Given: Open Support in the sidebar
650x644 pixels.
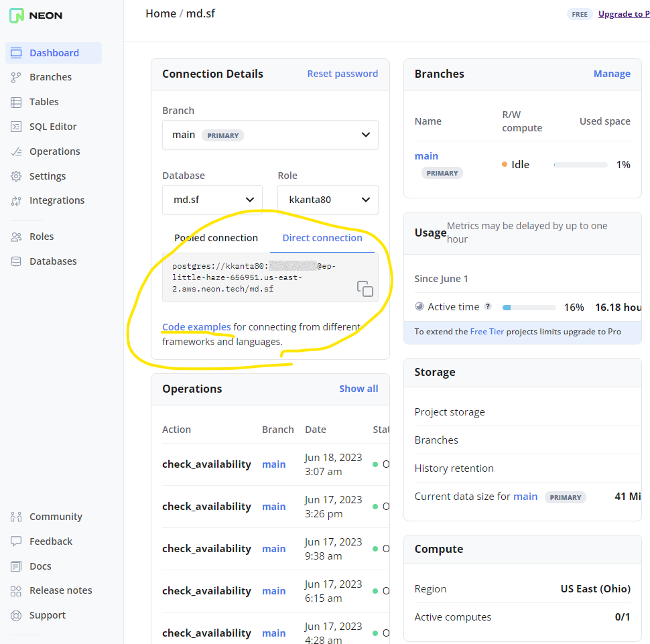Looking at the screenshot, I should [x=48, y=615].
